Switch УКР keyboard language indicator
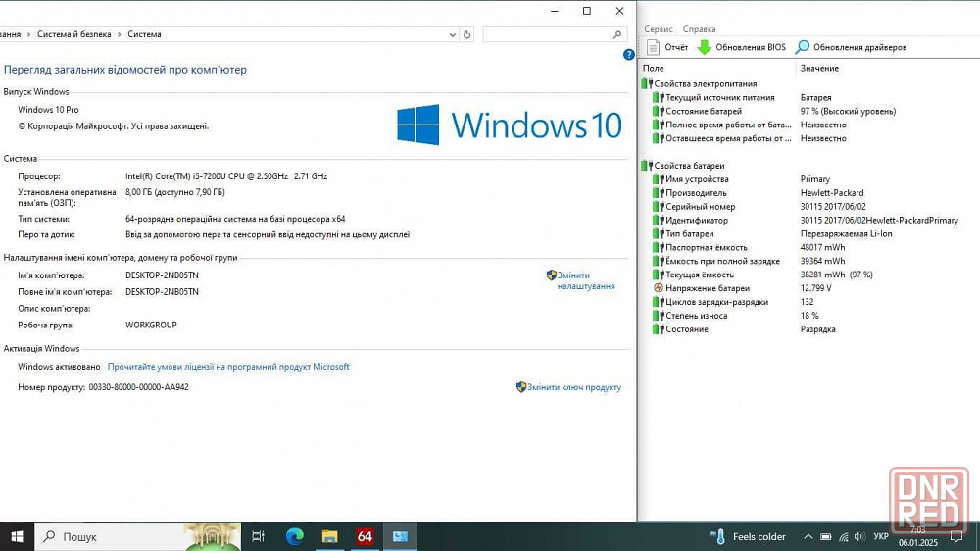Viewport: 980px width, 551px height. click(881, 536)
